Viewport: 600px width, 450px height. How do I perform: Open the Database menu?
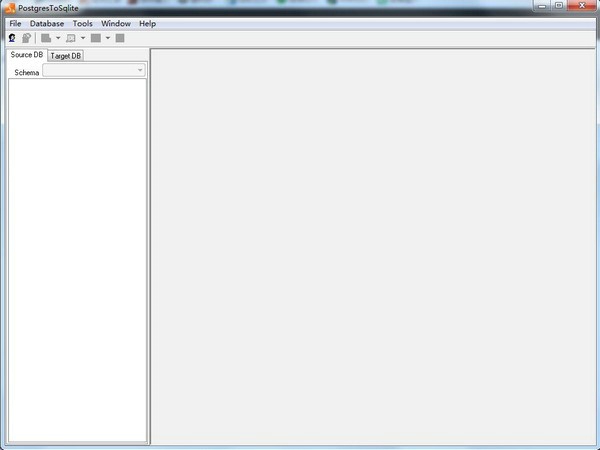47,23
